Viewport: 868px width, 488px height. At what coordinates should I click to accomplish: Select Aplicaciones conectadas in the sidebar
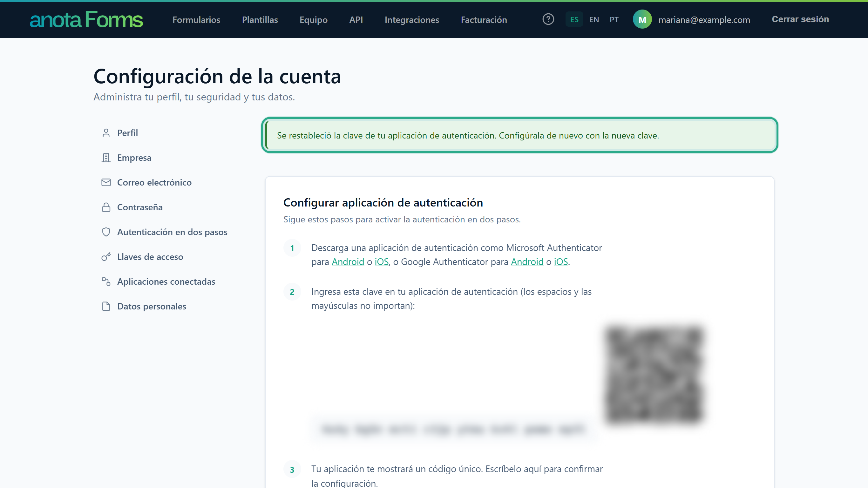(x=166, y=281)
